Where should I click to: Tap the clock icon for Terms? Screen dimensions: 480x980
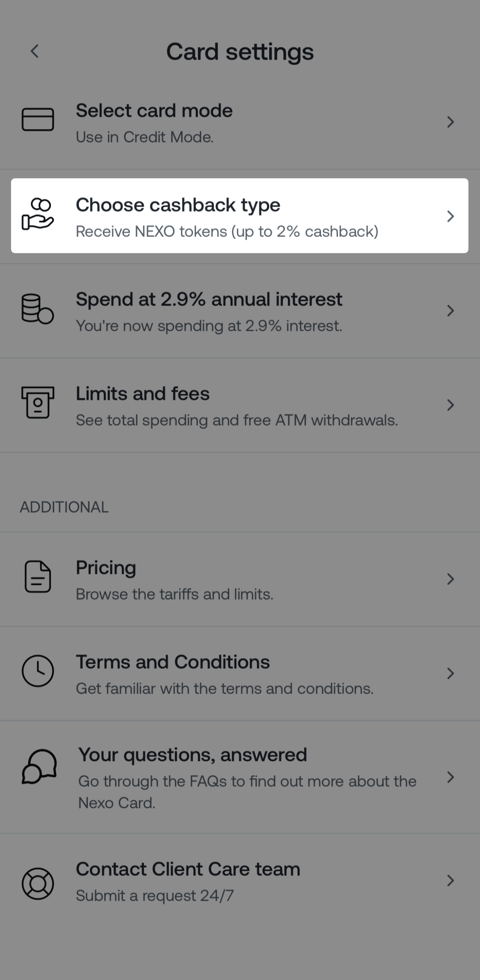pos(38,671)
